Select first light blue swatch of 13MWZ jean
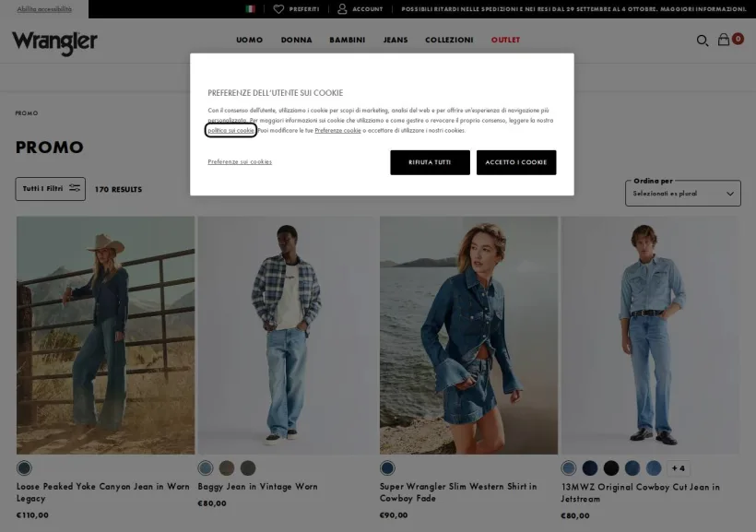 [x=569, y=467]
